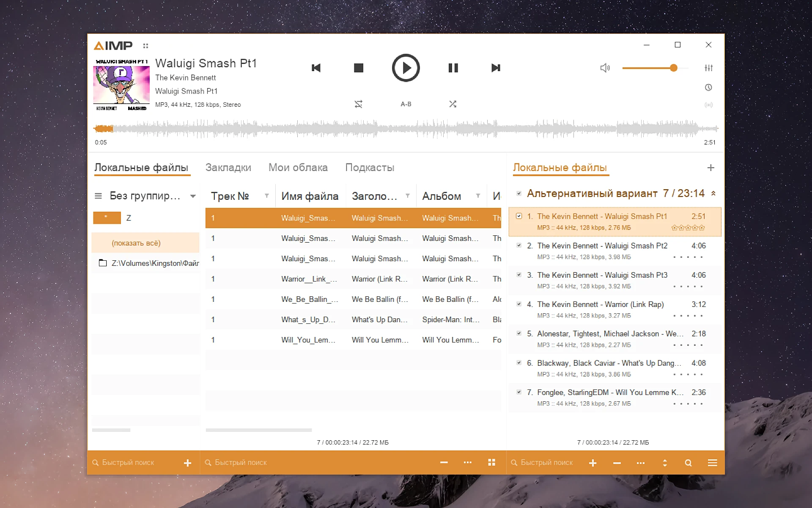812x508 pixels.
Task: Toggle checkbox for Warrior (Link Rap) track
Action: coord(519,304)
